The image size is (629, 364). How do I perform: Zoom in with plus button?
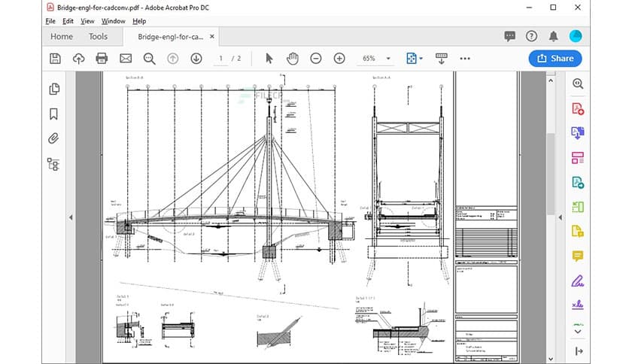click(x=339, y=59)
